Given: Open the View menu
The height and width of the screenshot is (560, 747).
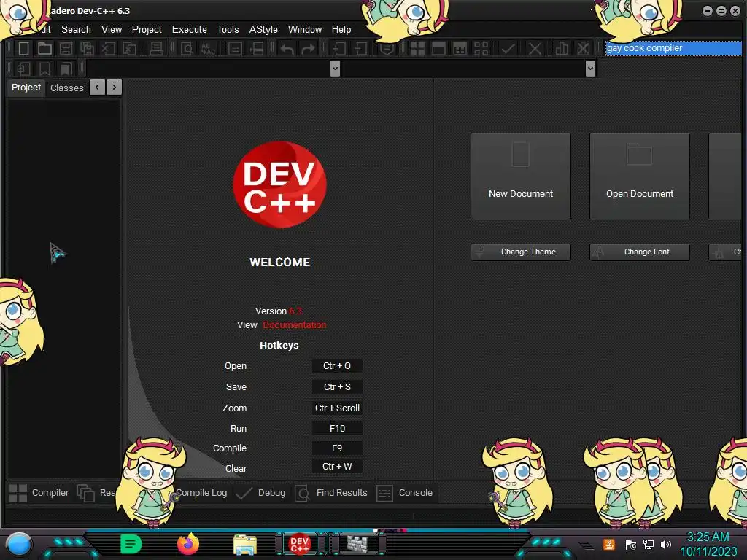Looking at the screenshot, I should 112,29.
